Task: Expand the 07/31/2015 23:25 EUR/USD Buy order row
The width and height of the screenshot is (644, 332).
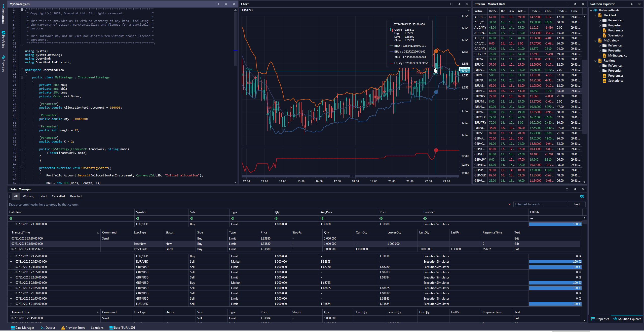Action: pyautogui.click(x=11, y=256)
